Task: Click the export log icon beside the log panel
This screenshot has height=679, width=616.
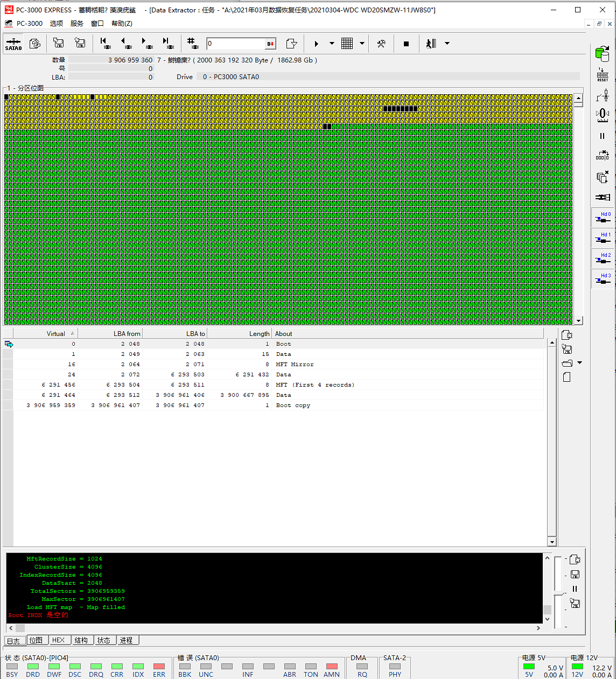Action: pyautogui.click(x=575, y=559)
